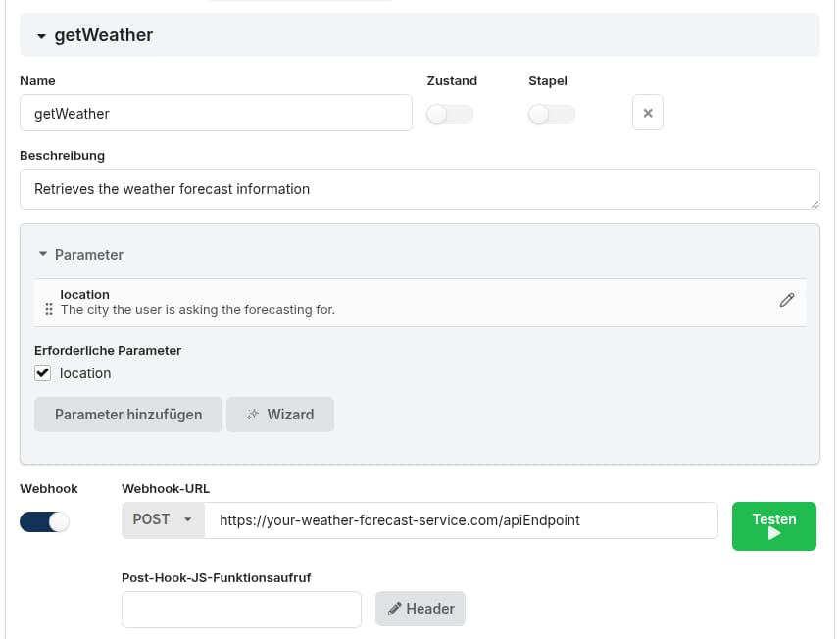Click the drag handle beside location parameter
The image size is (840, 639).
pos(49,309)
